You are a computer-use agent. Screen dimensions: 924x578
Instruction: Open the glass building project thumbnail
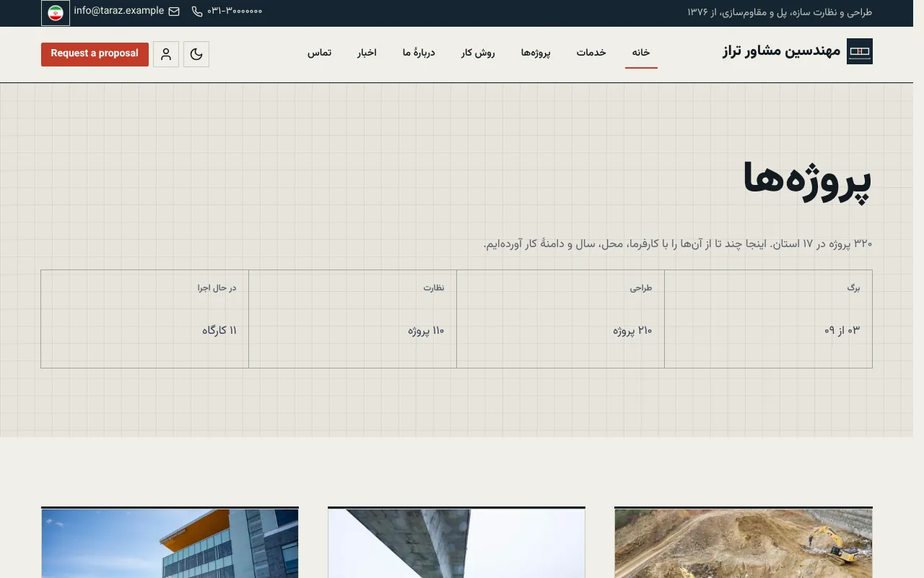coord(170,543)
